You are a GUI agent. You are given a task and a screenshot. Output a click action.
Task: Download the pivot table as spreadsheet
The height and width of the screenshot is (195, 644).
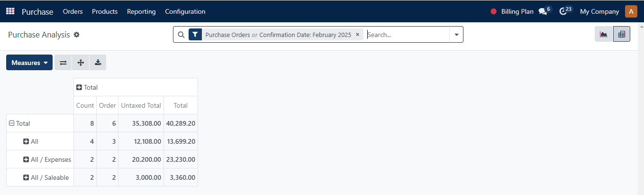(x=98, y=63)
